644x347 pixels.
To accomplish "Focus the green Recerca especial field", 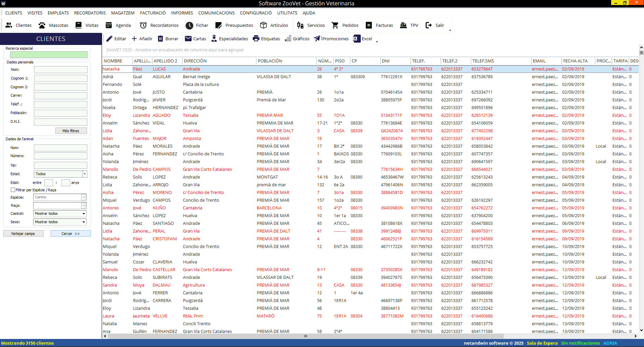I will point(49,55).
